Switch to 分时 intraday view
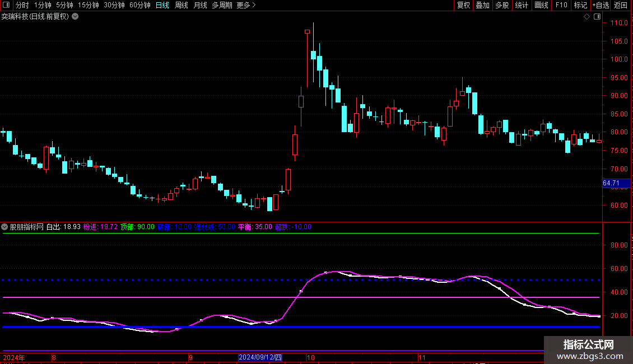 22,5
